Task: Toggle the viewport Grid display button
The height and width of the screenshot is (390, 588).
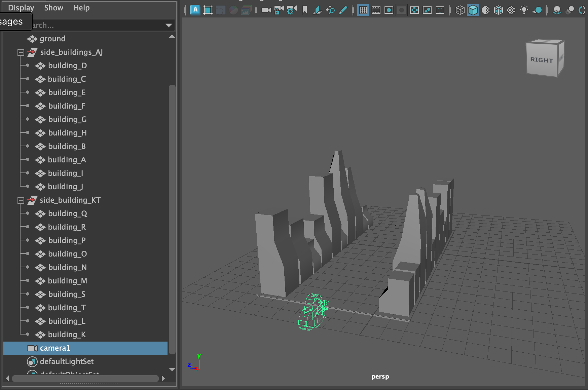Action: 363,10
